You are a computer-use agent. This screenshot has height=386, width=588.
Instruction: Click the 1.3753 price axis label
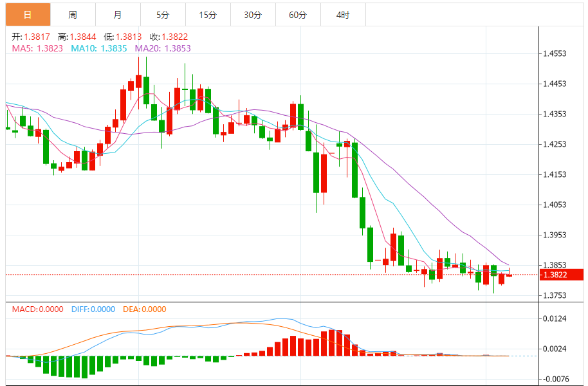(x=555, y=295)
